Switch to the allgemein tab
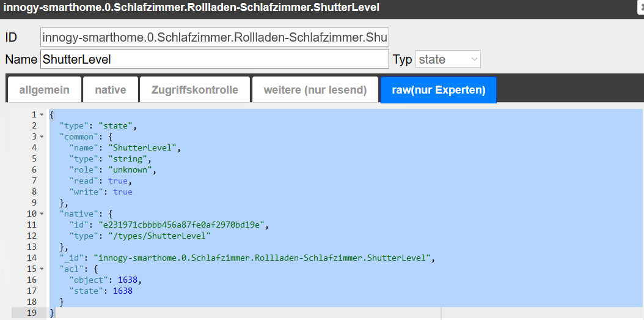This screenshot has height=320, width=644. click(x=44, y=90)
